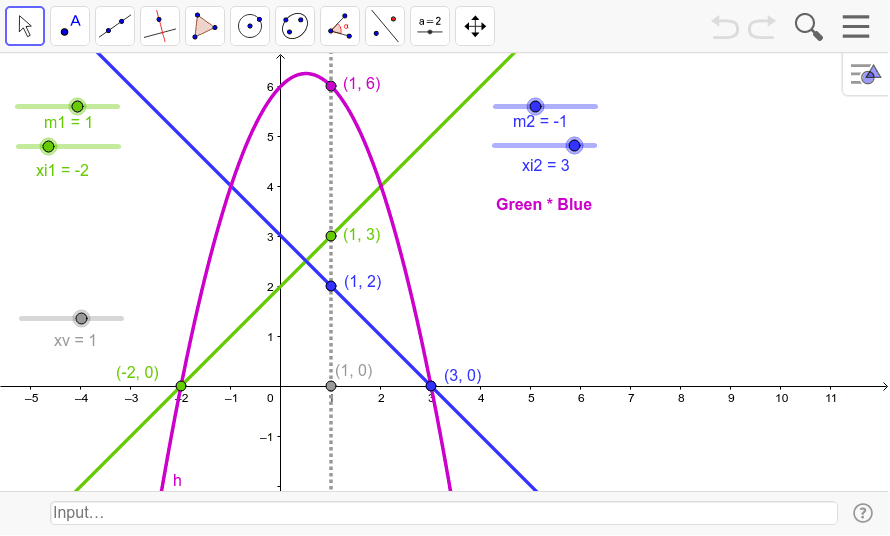Screen dimensions: 890x536
Task: Select the Polygon tool
Action: tap(205, 26)
